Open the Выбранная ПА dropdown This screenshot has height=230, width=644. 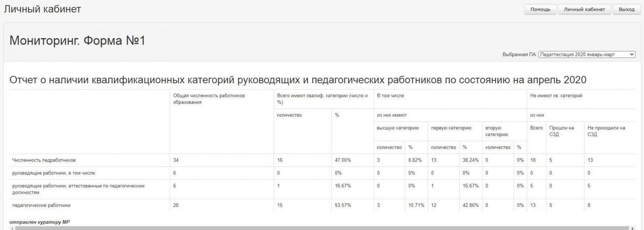pos(586,54)
